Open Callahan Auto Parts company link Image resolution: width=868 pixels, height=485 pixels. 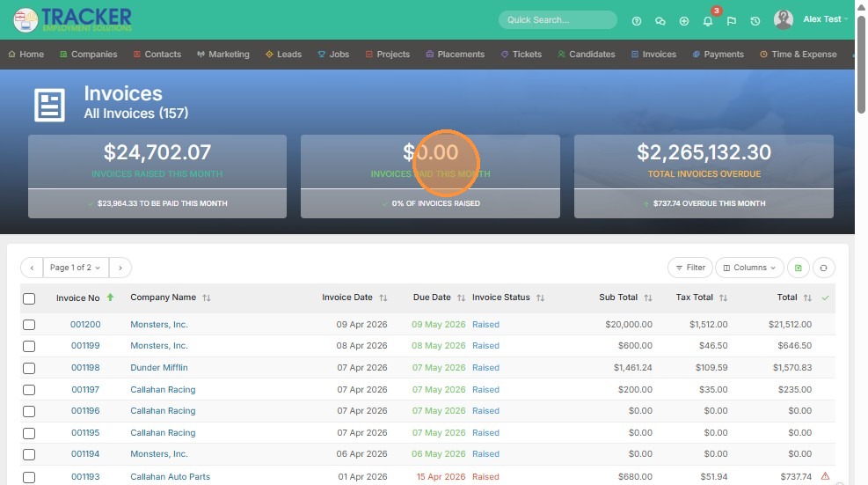click(170, 477)
